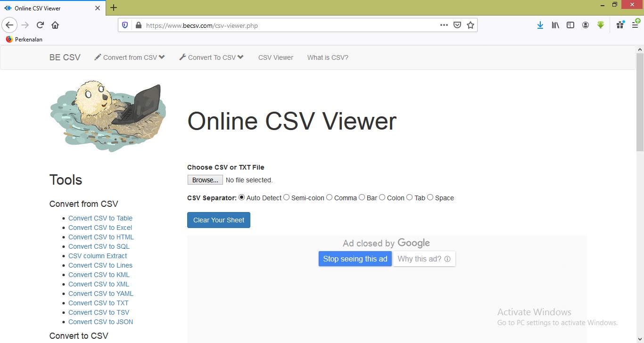Viewport: 644px width, 343px height.
Task: Open the Convert CSV to Excel link
Action: (100, 228)
